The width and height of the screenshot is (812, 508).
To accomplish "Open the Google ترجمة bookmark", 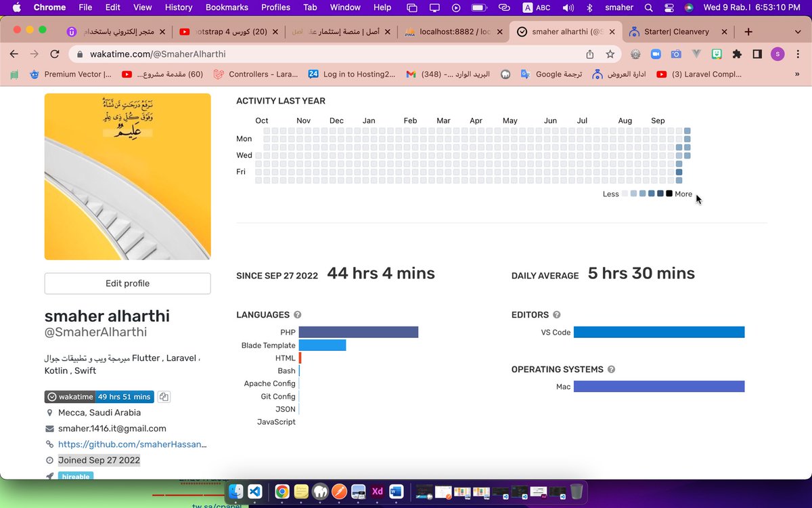I will click(551, 75).
